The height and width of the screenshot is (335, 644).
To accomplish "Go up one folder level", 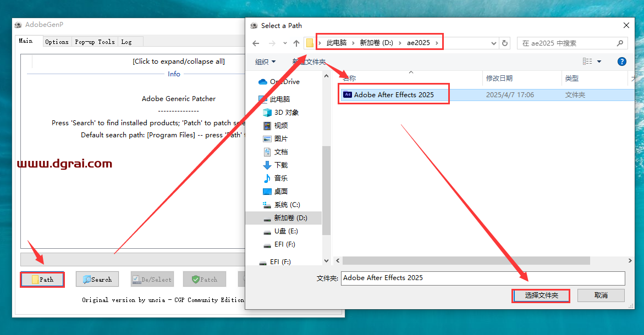I will tap(296, 43).
